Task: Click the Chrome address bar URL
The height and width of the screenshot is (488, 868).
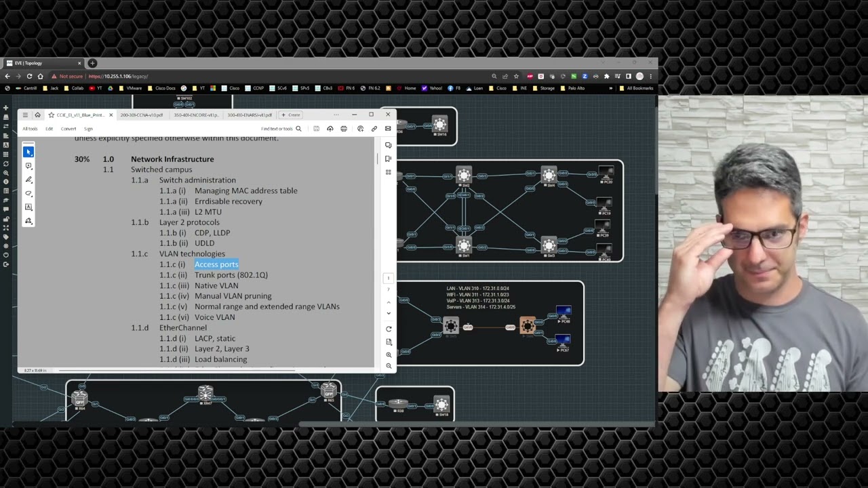Action: 118,77
